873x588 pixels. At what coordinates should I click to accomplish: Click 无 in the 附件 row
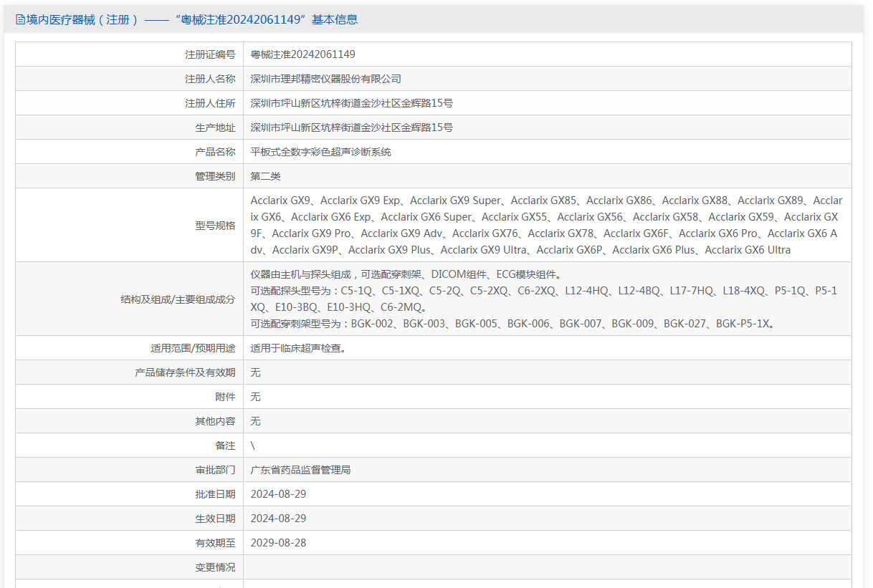pos(255,397)
